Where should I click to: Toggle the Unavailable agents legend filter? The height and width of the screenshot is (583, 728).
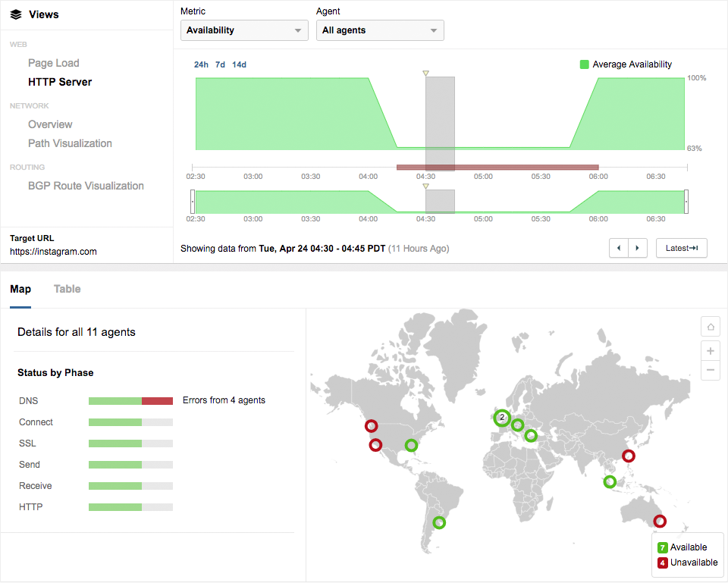[x=662, y=563]
